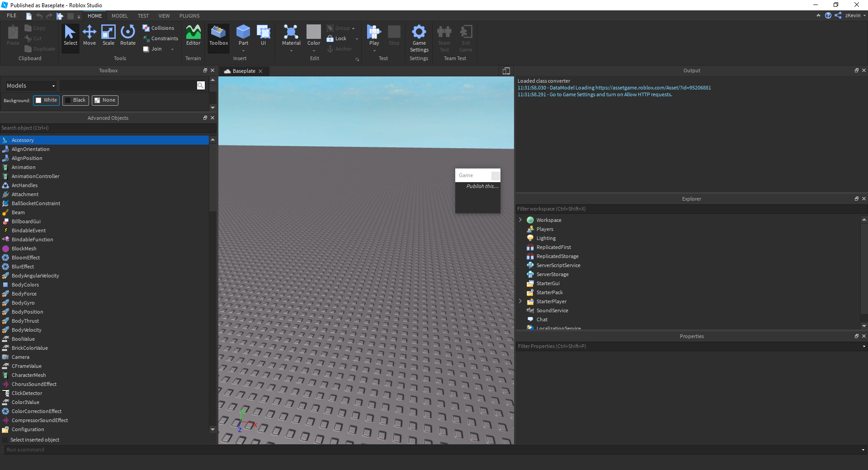Activate the Scale tool
The image size is (868, 470).
pyautogui.click(x=108, y=36)
